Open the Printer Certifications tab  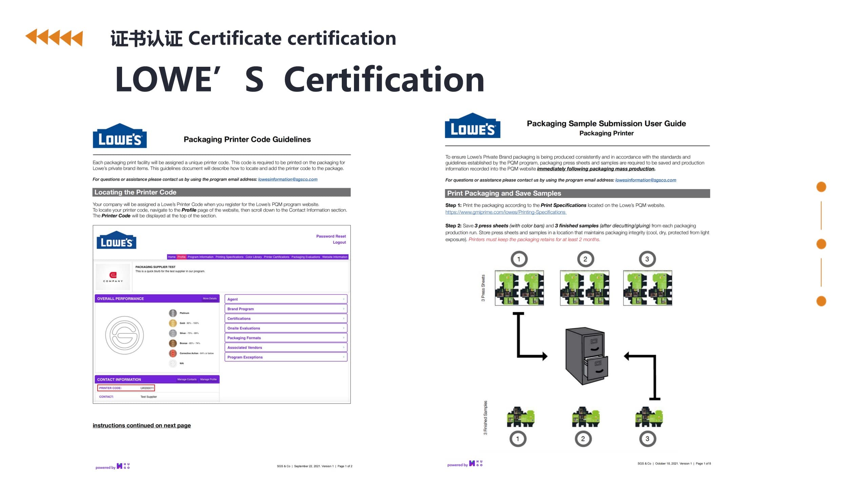(276, 257)
